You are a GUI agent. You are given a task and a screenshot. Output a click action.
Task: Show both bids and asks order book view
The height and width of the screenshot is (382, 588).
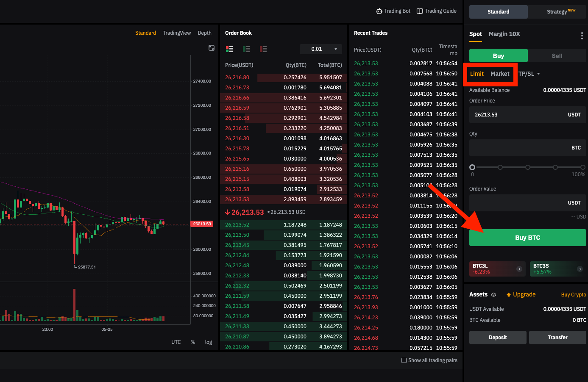(229, 49)
